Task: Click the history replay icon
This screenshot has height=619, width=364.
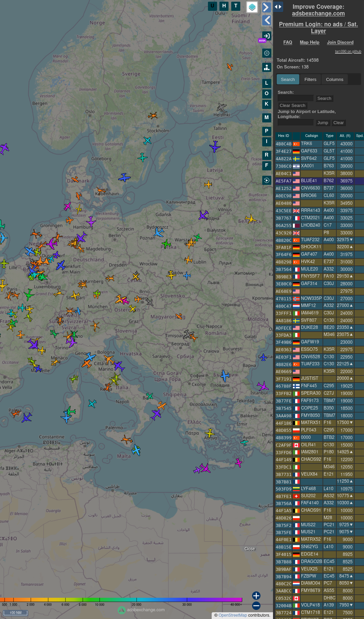Action: pos(267,180)
